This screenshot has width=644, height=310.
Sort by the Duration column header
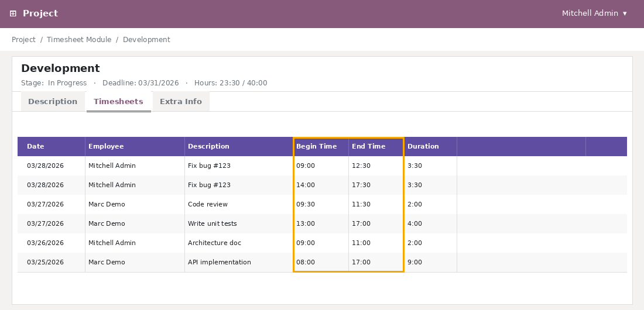click(430, 146)
